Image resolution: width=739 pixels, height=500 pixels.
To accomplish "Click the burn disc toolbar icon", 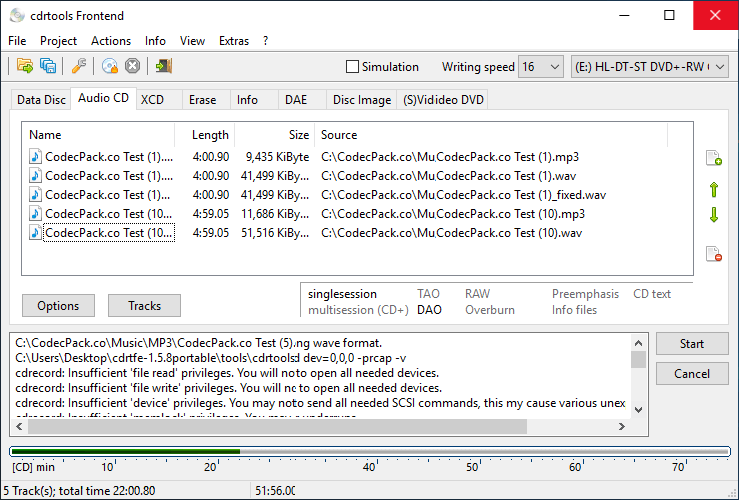I will (109, 66).
